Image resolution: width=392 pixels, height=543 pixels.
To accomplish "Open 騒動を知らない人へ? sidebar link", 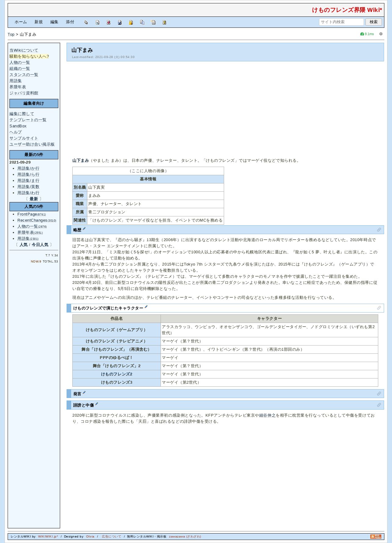I will coord(29,56).
